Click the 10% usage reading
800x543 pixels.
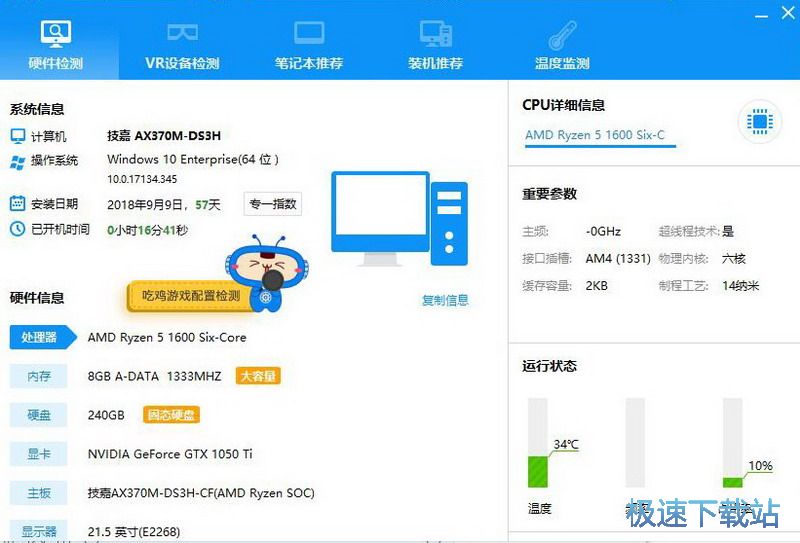pos(760,465)
